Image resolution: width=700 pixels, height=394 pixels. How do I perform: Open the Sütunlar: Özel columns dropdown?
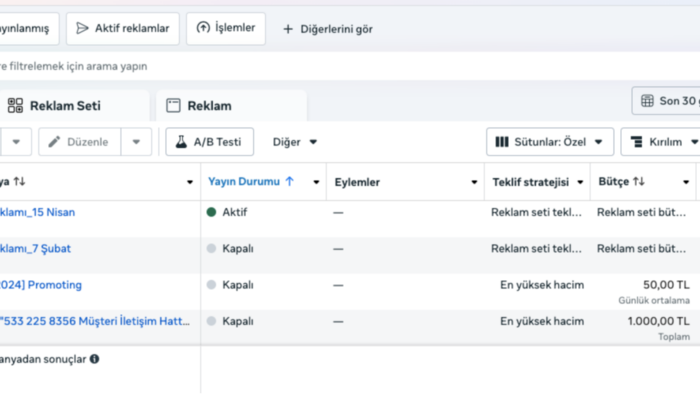[550, 142]
